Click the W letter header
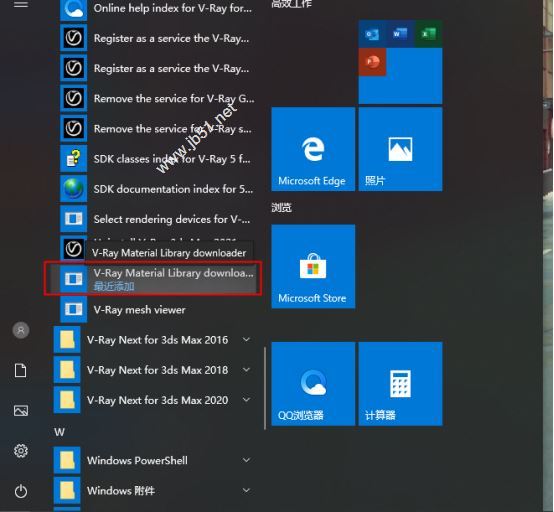The width and height of the screenshot is (554, 512). click(59, 432)
